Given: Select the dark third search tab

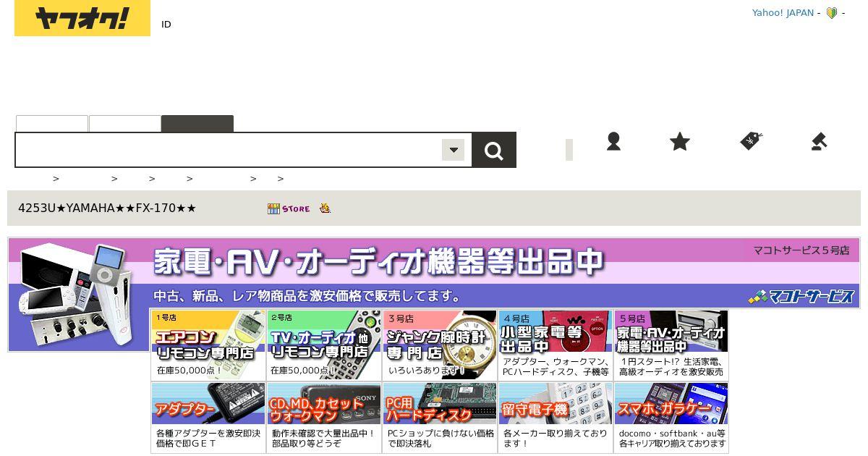Looking at the screenshot, I should coord(197,124).
